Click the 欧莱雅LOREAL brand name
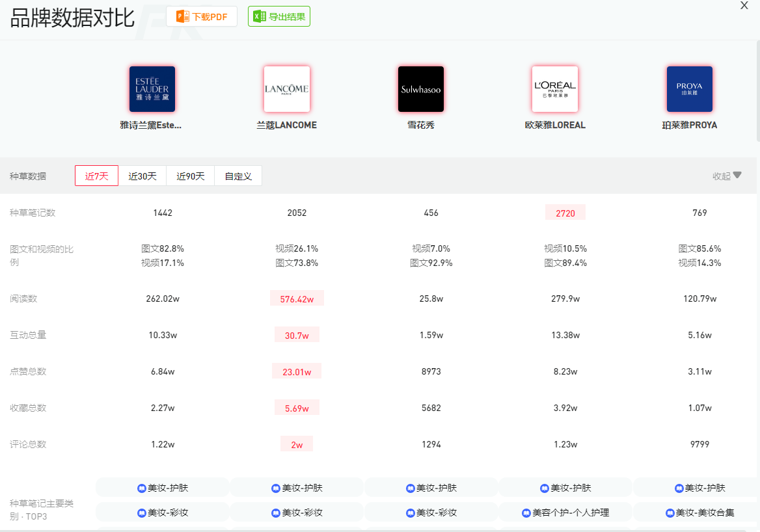 point(555,125)
